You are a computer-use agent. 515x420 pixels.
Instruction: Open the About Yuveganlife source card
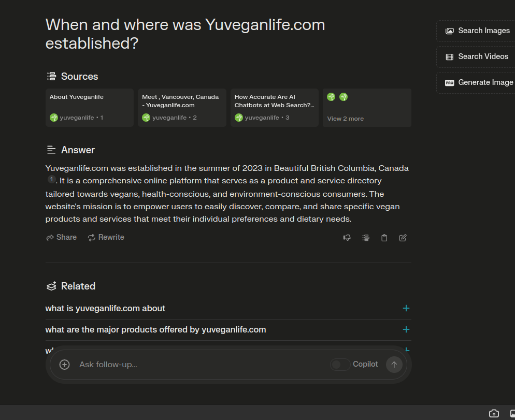click(89, 107)
